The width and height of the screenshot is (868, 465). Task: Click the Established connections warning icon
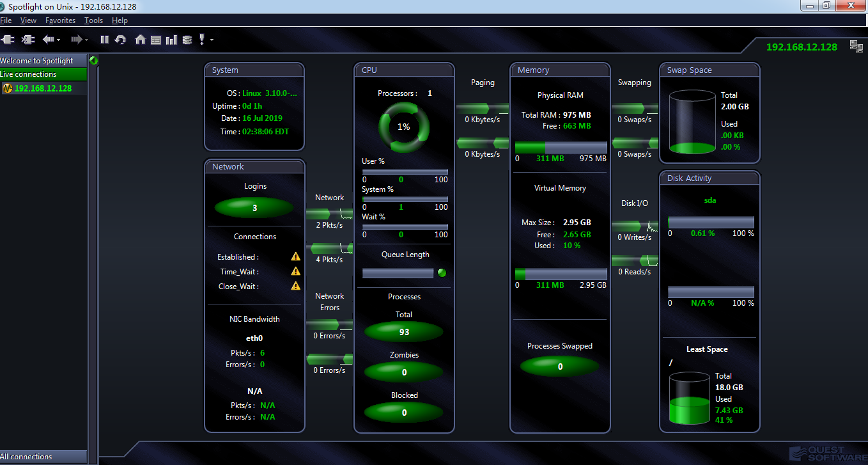[295, 256]
